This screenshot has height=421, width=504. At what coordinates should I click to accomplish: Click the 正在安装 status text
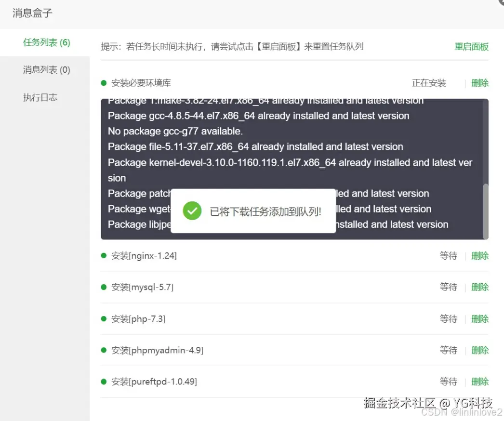(429, 83)
